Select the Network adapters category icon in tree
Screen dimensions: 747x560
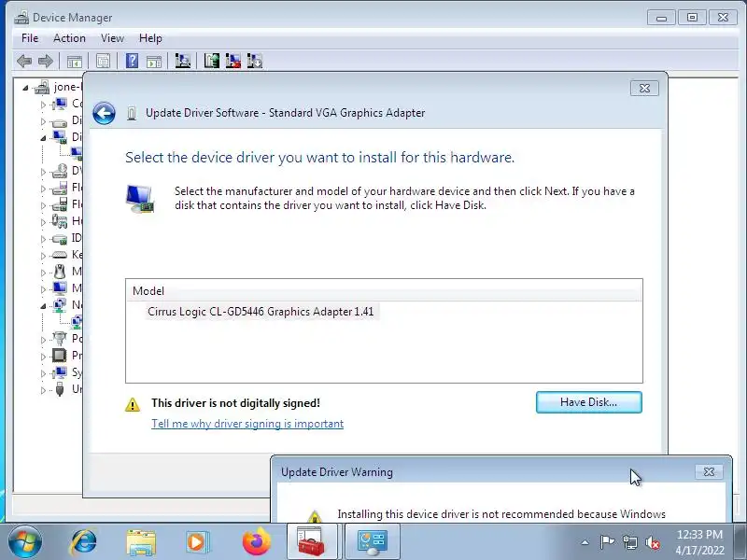(x=60, y=305)
